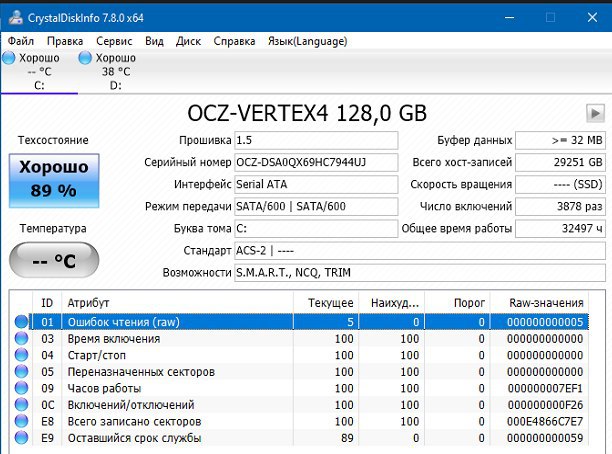
Task: Click the -- °C temperature button
Action: pos(54,260)
